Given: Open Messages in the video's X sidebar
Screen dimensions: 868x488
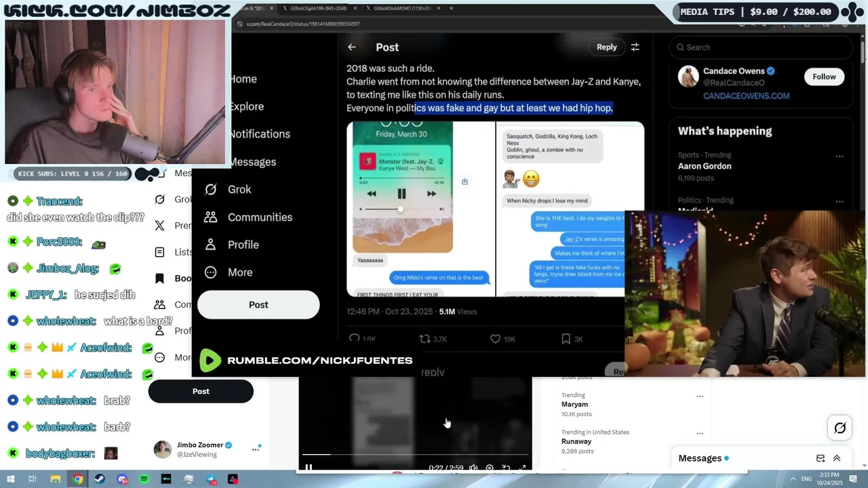Looking at the screenshot, I should (252, 162).
